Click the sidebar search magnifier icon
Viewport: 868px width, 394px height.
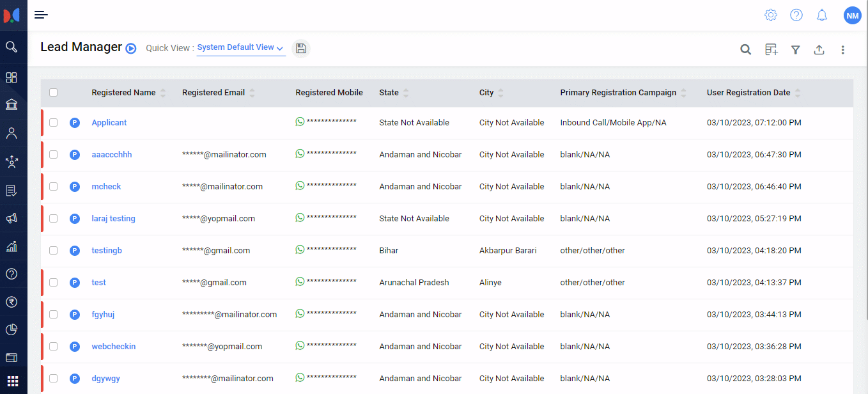[x=12, y=47]
